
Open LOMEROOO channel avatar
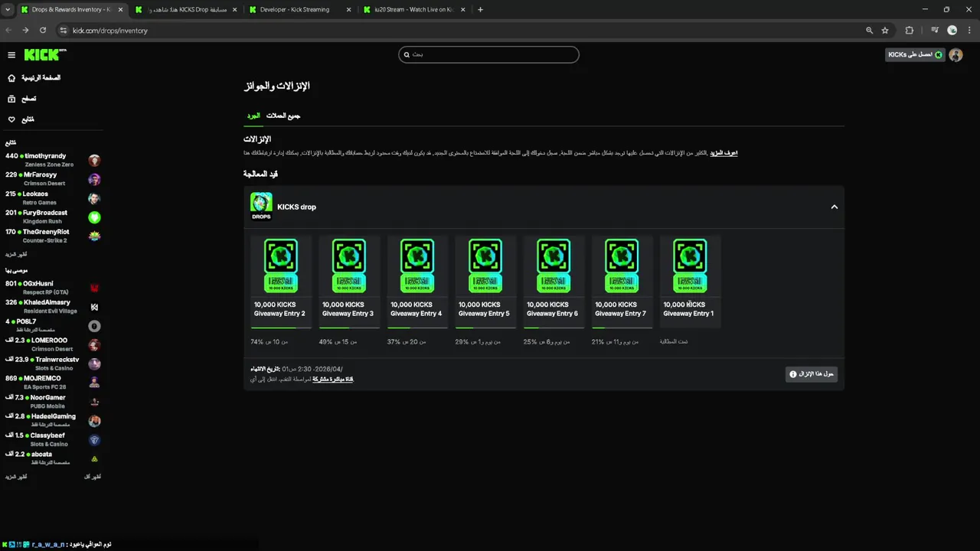(x=94, y=345)
